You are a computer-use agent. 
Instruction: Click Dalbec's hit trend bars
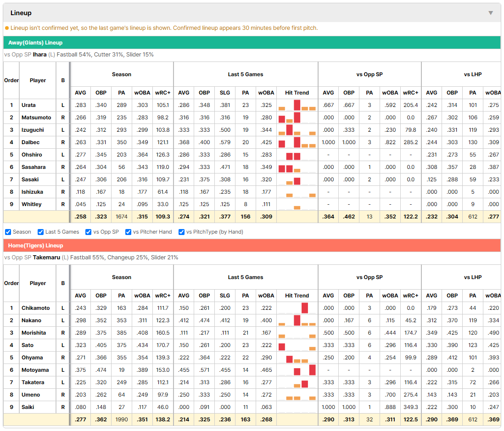tap(297, 142)
